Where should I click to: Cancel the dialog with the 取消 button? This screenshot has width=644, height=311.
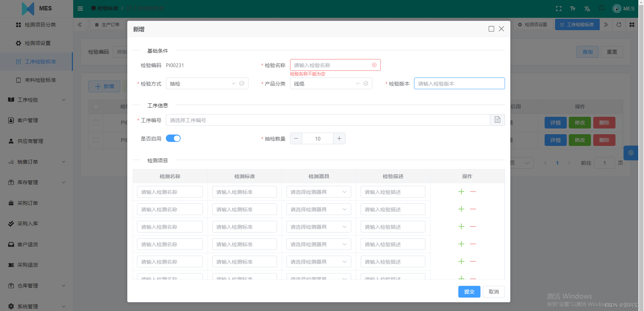point(494,292)
